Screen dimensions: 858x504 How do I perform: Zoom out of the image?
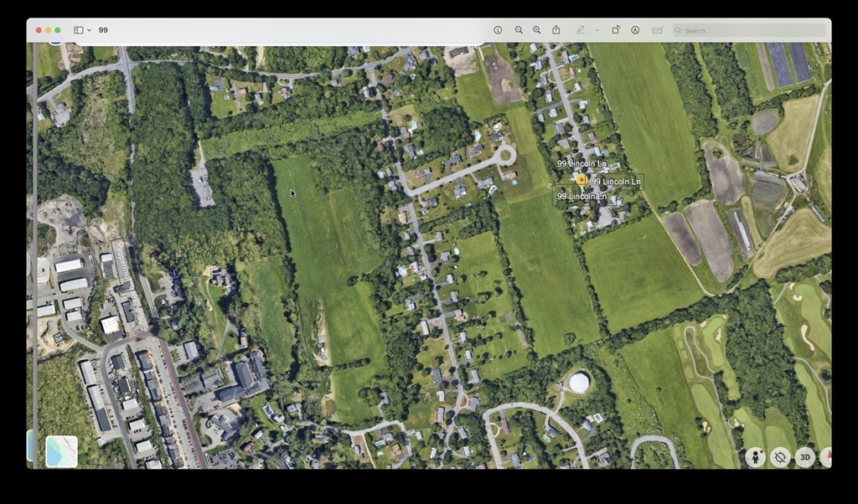click(519, 30)
